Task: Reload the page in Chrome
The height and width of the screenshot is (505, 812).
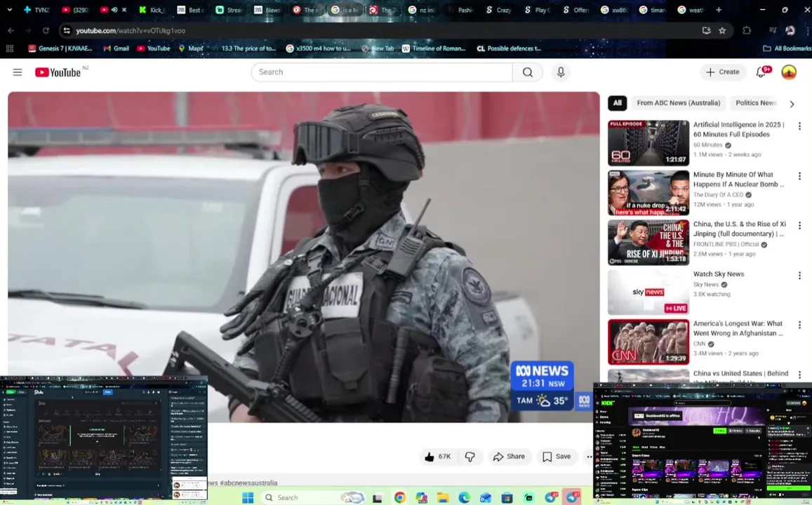Action: [46, 31]
